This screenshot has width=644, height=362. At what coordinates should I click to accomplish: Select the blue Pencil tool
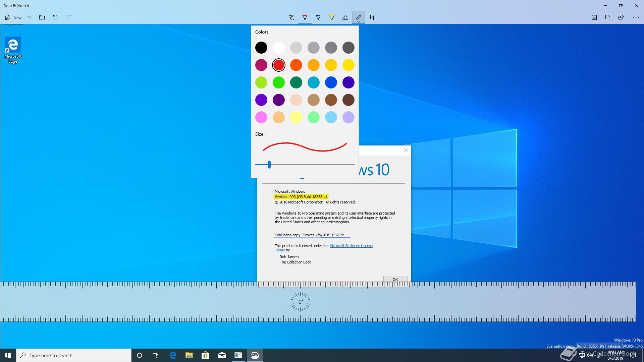(x=318, y=17)
